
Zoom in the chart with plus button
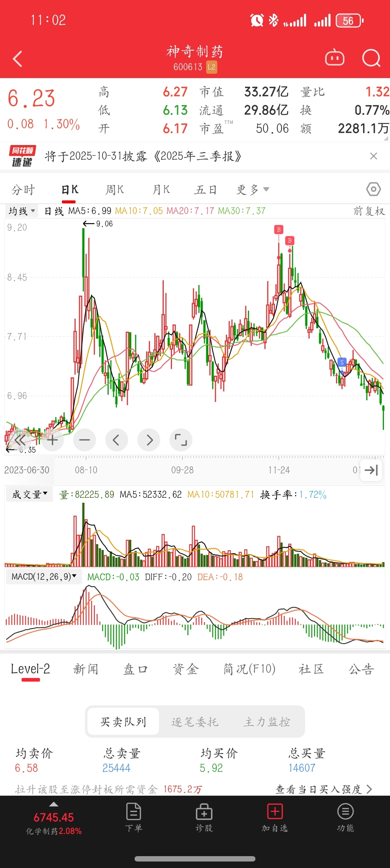pos(53,440)
